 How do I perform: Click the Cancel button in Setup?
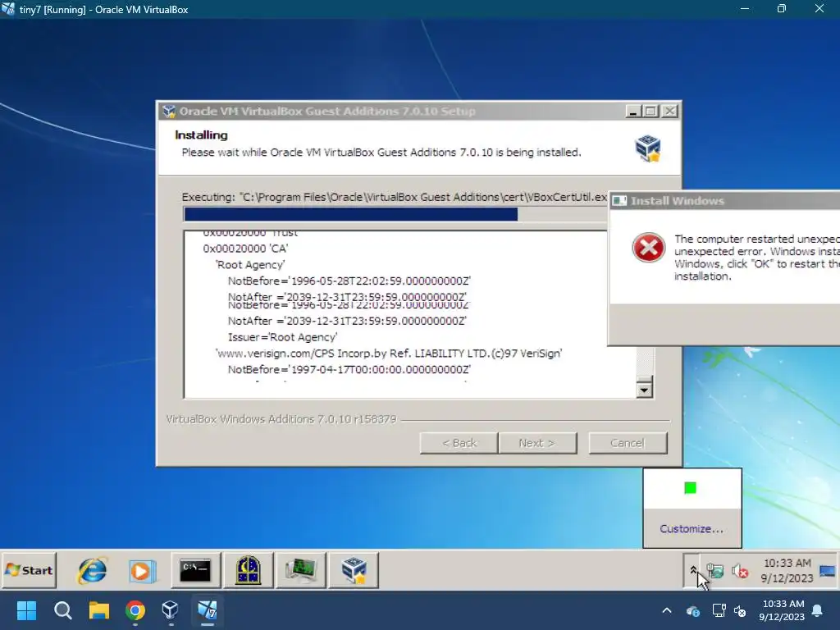coord(628,443)
